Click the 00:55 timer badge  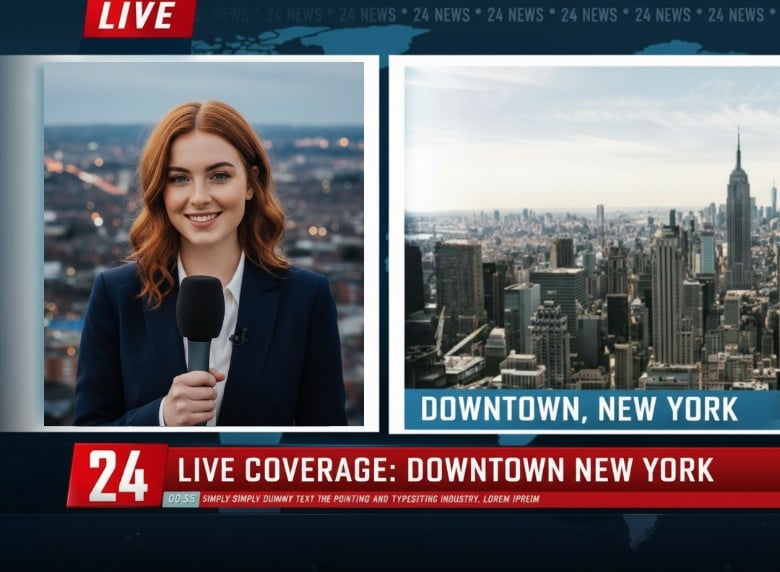pos(181,498)
